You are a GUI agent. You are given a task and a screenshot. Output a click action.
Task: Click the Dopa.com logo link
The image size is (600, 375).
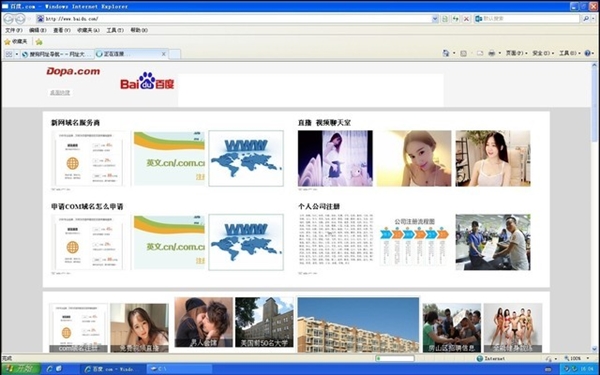pyautogui.click(x=73, y=72)
